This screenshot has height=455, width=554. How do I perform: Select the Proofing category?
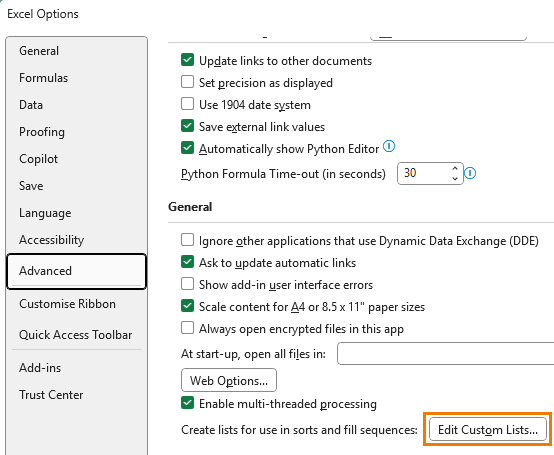pos(77,132)
